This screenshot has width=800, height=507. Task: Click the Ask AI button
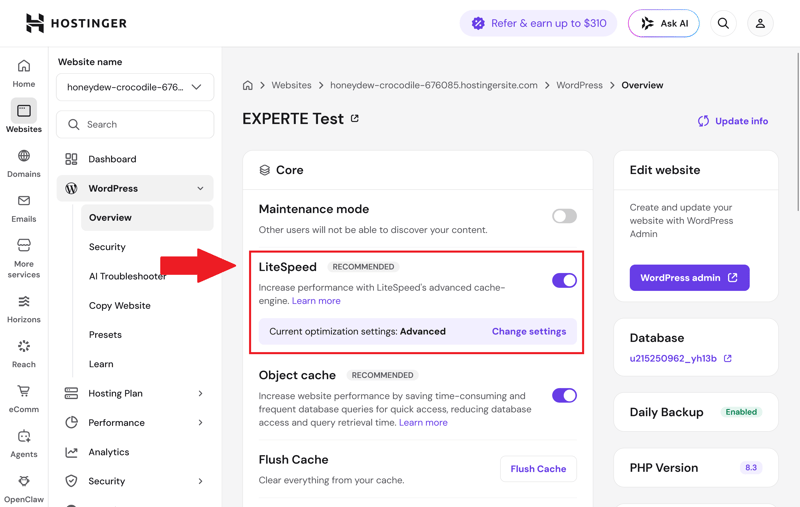664,23
